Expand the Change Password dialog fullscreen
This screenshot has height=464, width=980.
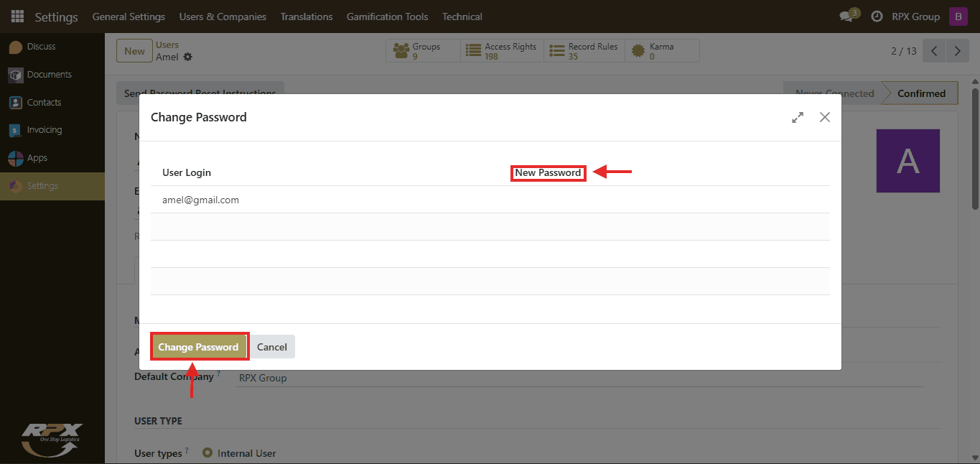click(x=798, y=117)
